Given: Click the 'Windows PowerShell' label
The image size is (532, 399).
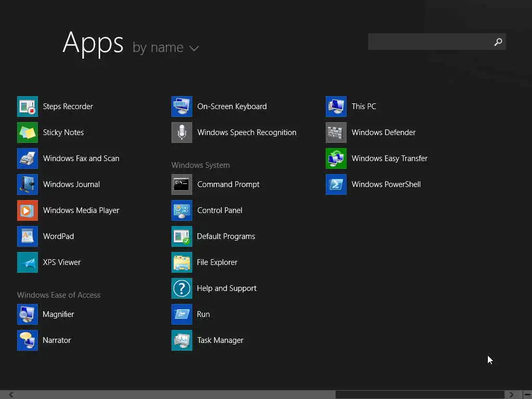Looking at the screenshot, I should click(386, 184).
